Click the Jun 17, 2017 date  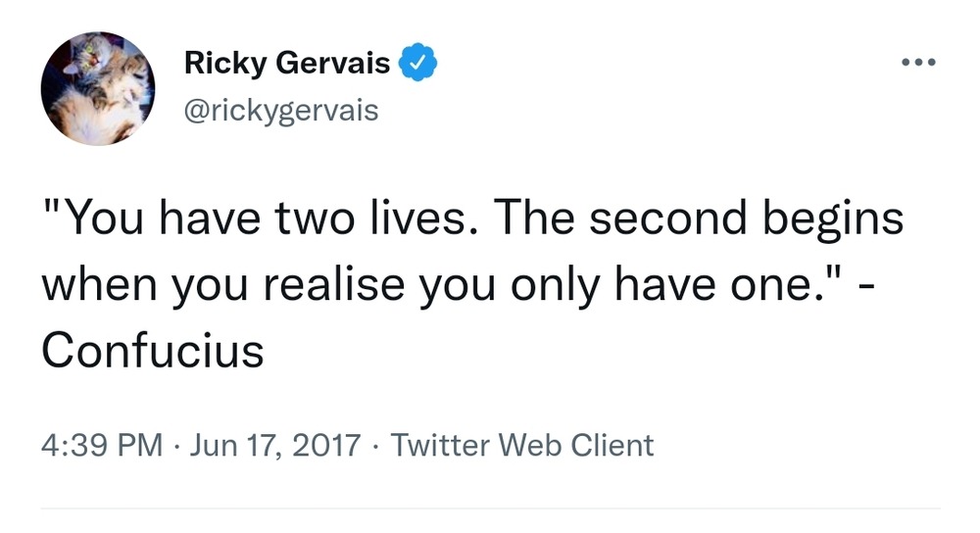point(275,445)
